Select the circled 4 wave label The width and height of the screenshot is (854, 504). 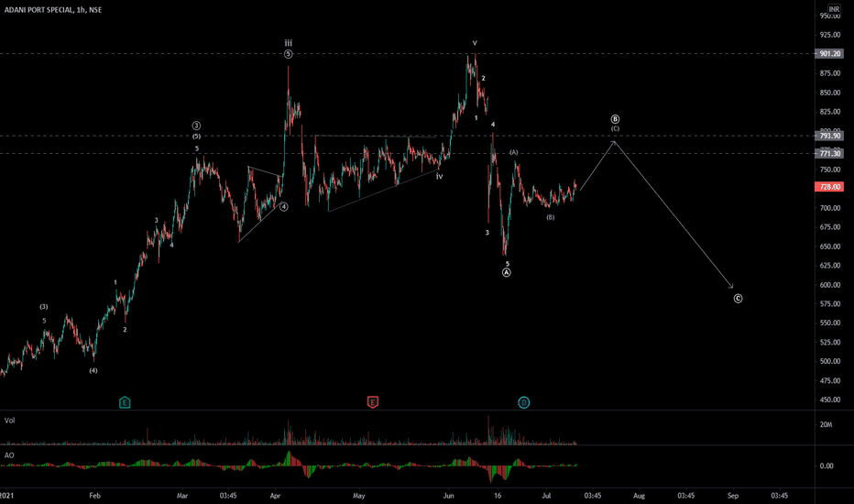tap(284, 207)
